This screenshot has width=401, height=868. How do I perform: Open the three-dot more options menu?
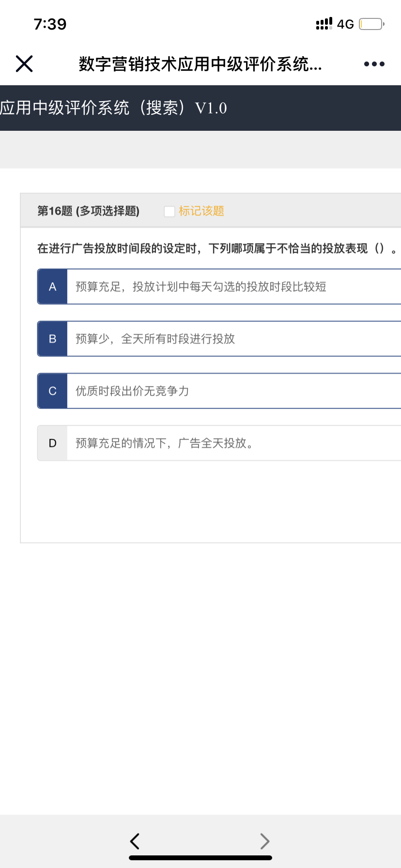click(x=374, y=64)
